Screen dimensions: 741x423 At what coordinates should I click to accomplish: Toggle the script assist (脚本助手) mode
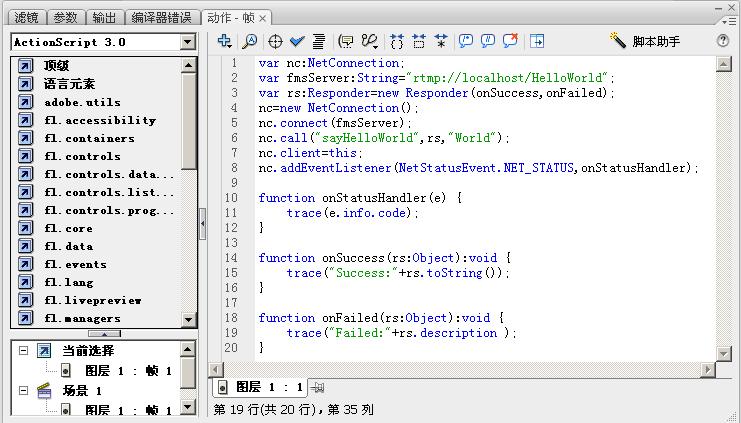(x=645, y=41)
